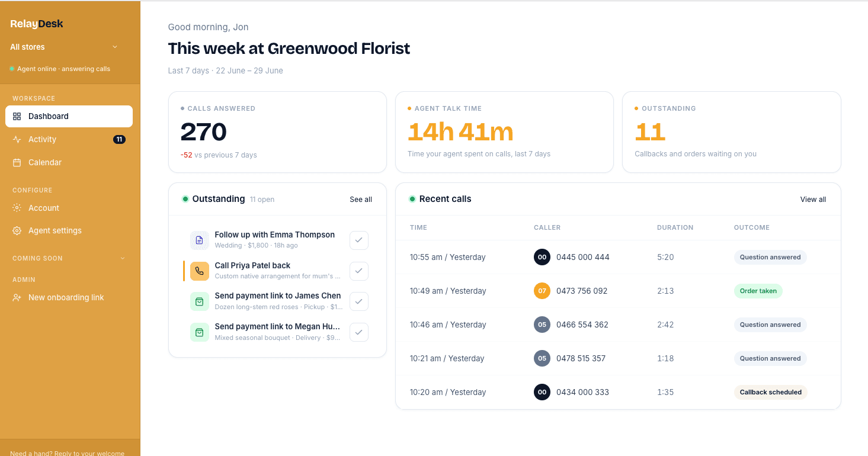Tick the James Chen payment link task
The height and width of the screenshot is (456, 868).
coord(359,301)
